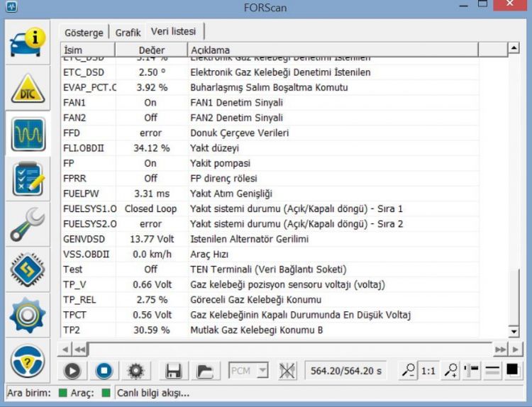Sort by the Değer column header
Image resolution: width=532 pixels, height=407 pixels.
tap(151, 50)
